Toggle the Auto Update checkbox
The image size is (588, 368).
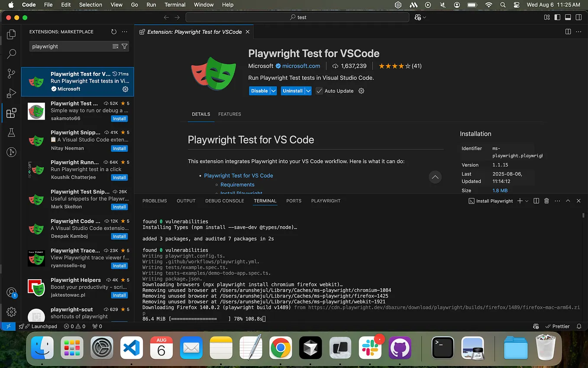[319, 91]
